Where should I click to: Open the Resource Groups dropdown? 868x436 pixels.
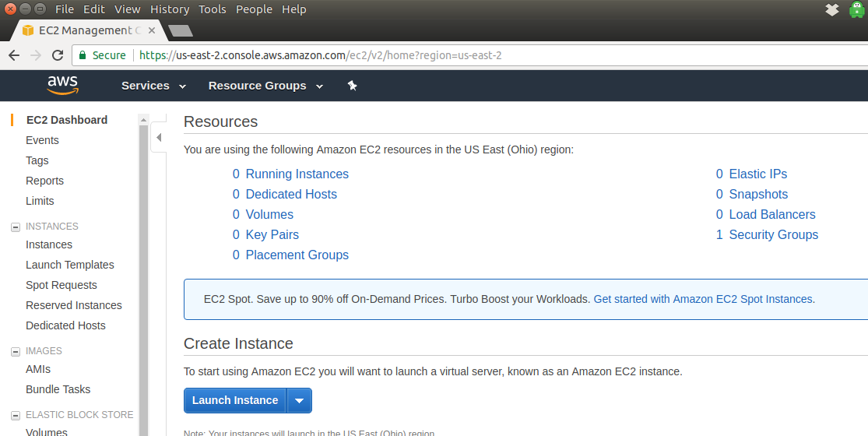(x=265, y=86)
